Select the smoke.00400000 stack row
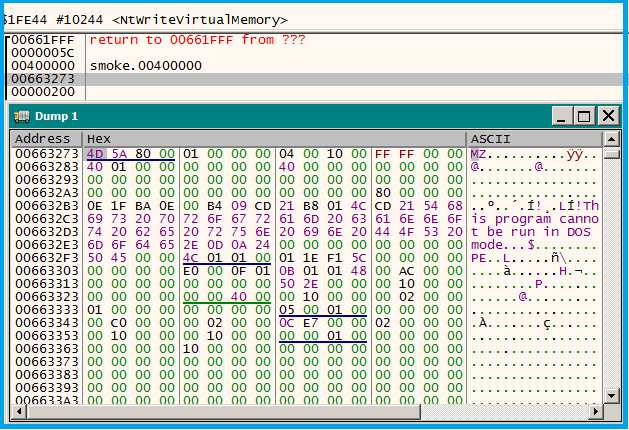 [x=146, y=66]
